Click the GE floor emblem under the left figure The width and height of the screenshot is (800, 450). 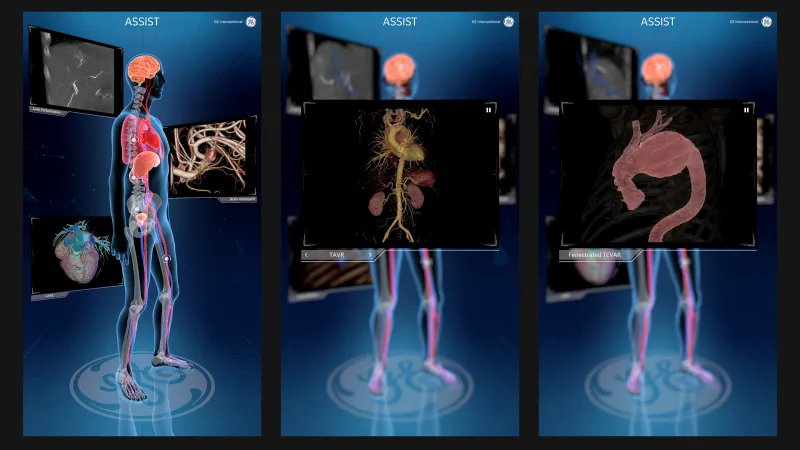[x=130, y=382]
